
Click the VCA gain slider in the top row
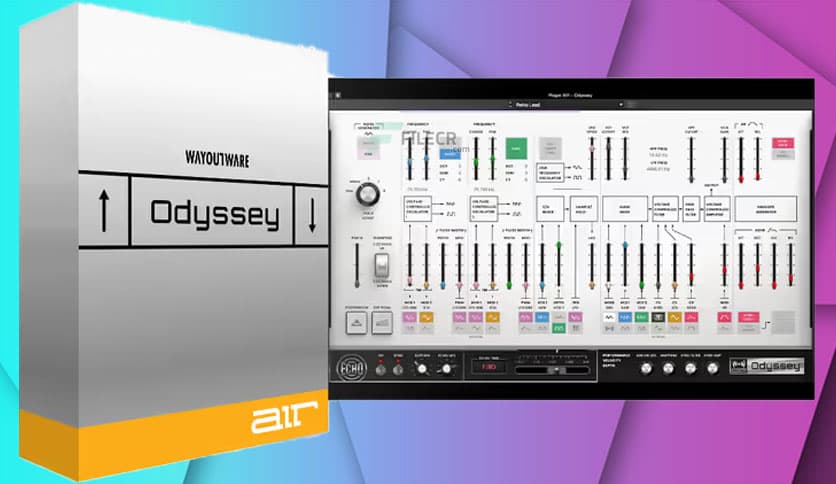click(724, 159)
